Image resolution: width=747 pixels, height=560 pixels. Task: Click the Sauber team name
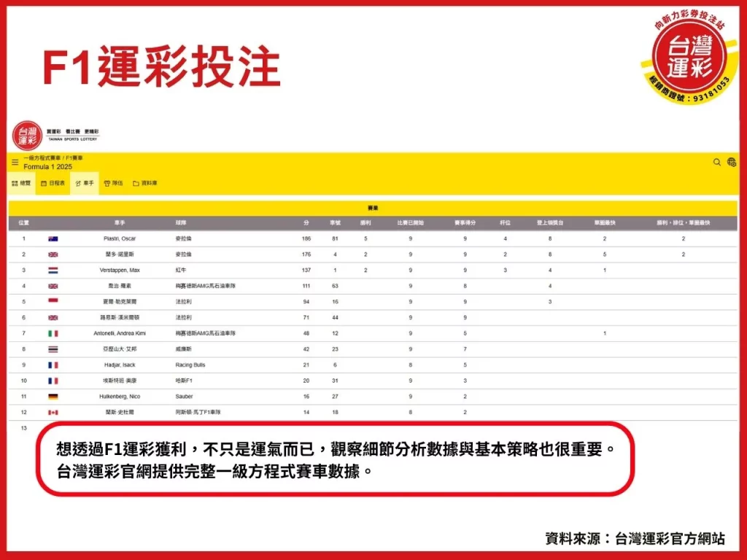pos(184,396)
